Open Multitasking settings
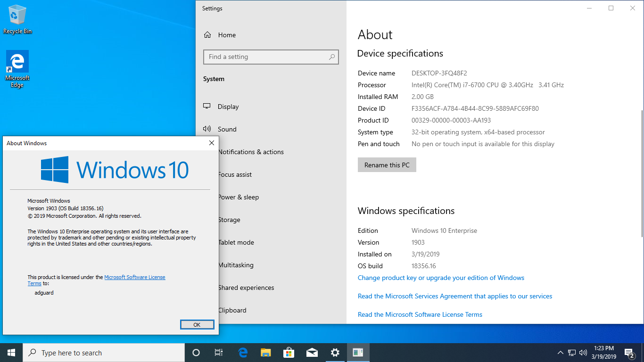 [236, 265]
